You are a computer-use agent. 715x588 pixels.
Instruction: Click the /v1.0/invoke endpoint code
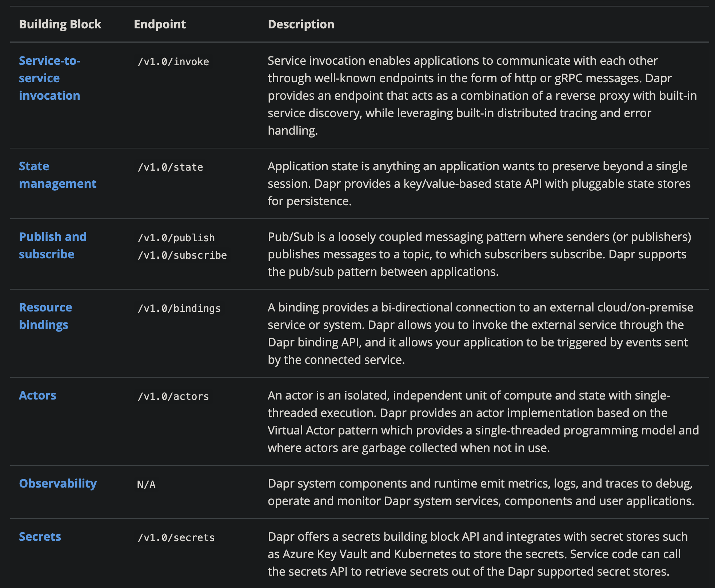tap(173, 61)
